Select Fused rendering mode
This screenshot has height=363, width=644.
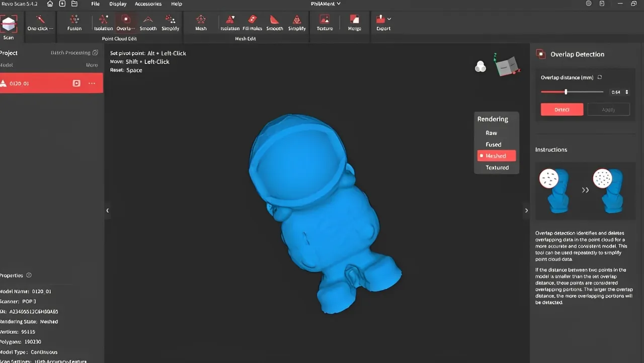[493, 144]
